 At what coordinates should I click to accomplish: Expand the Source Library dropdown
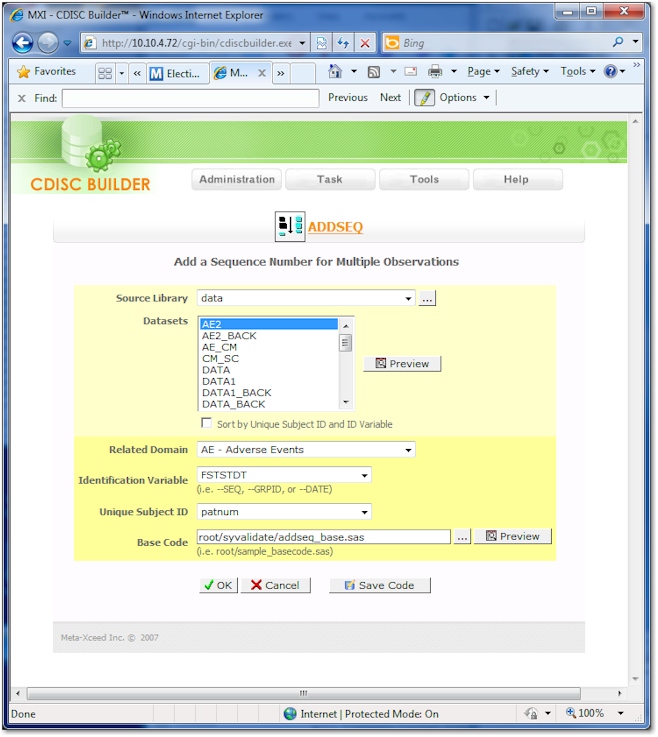point(408,298)
